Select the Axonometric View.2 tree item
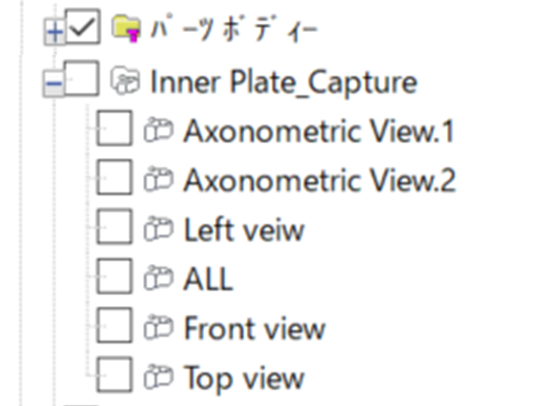Screen dimensions: 533x406 pyautogui.click(x=319, y=180)
